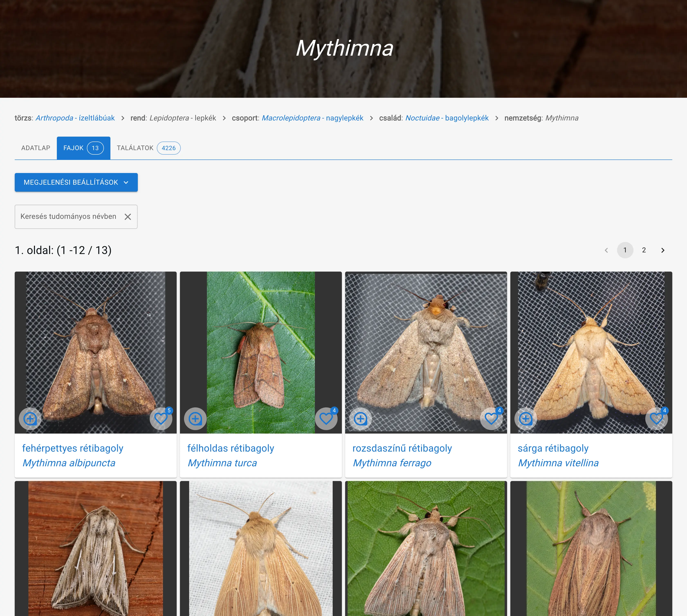687x616 pixels.
Task: Switch to the Adatlap tab
Action: [36, 148]
